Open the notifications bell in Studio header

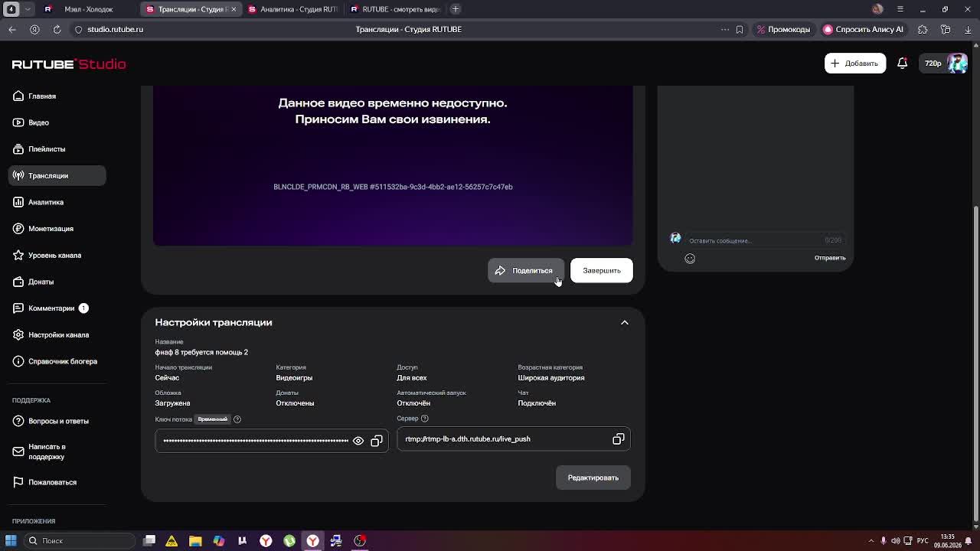(x=903, y=64)
